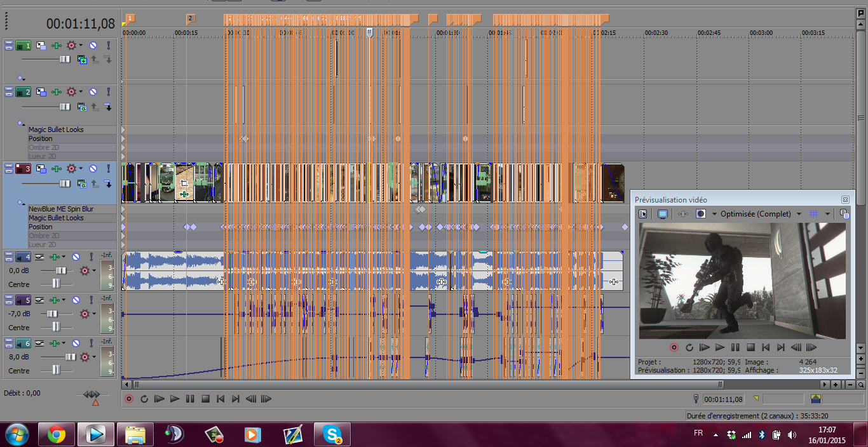Image resolution: width=868 pixels, height=447 pixels.
Task: Open Skype from taskbar
Action: tap(332, 435)
